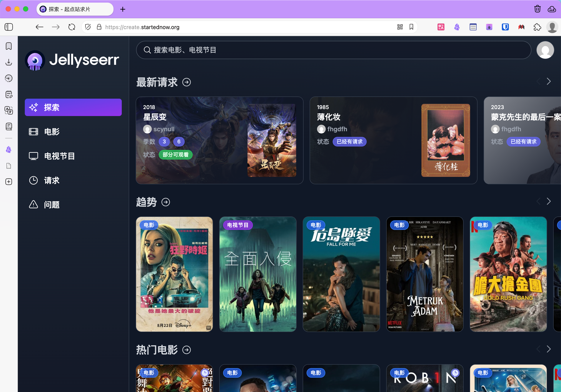Click the scynull requester name
561x392 pixels.
coord(164,129)
